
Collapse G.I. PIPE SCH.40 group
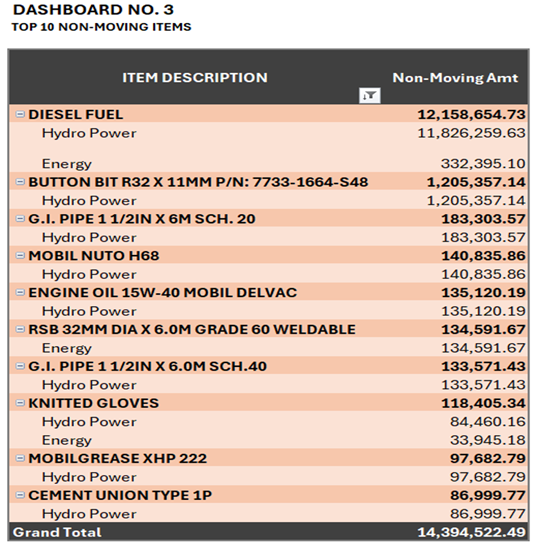point(20,366)
